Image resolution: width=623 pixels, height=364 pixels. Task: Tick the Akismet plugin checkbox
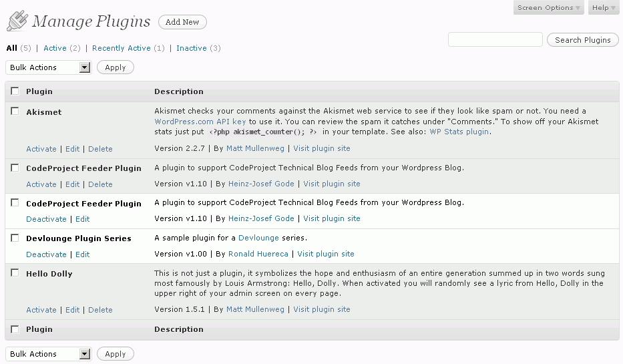click(15, 112)
